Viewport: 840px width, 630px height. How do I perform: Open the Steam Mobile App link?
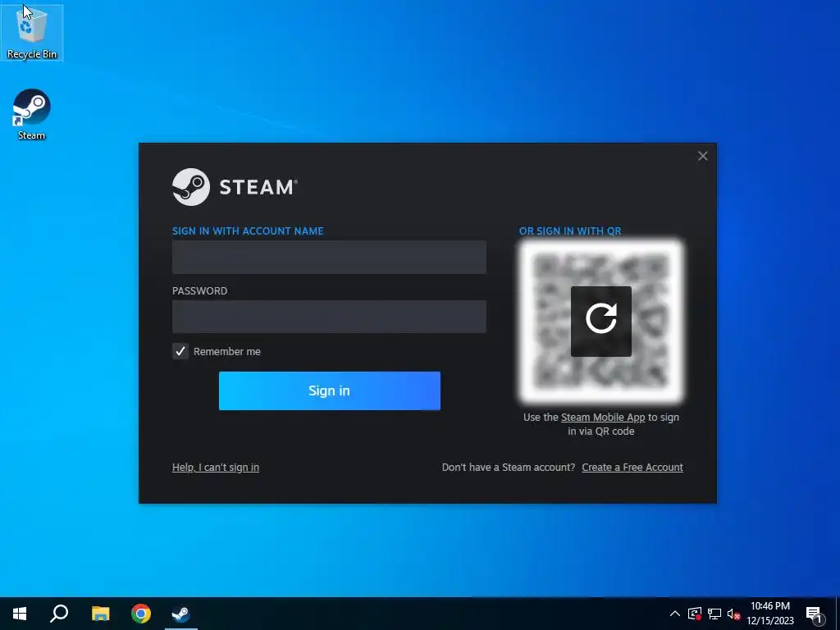[603, 418]
